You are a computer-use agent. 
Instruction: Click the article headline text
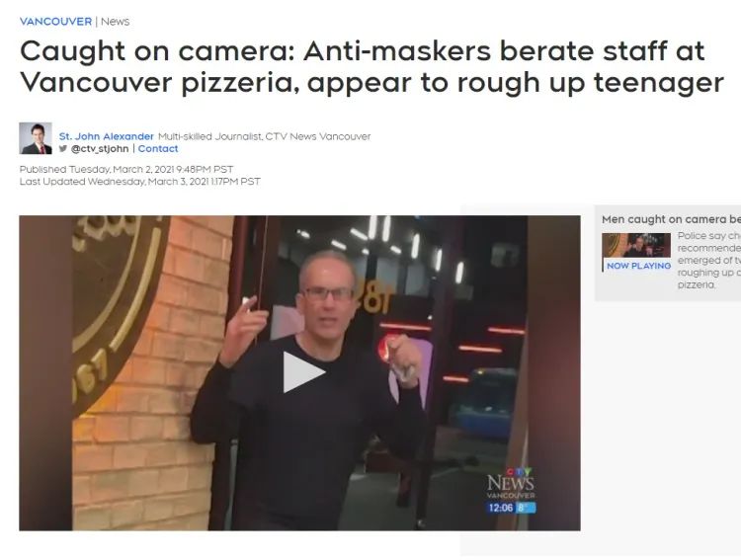[371, 66]
